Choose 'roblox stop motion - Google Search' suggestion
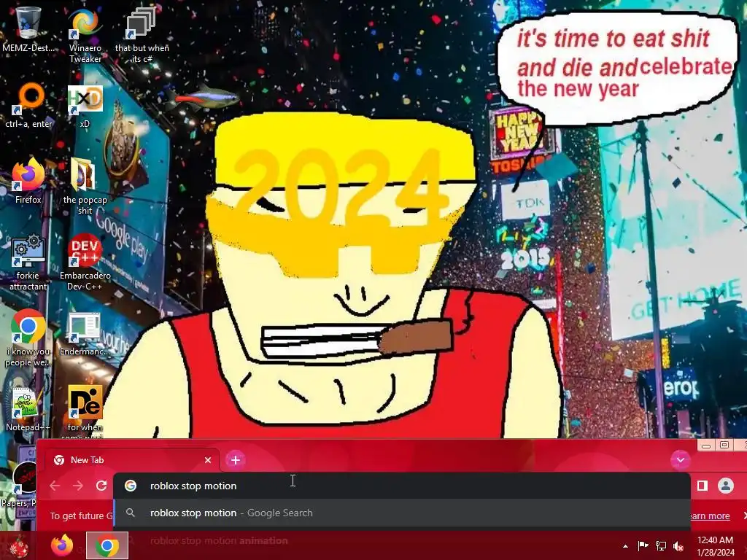Viewport: 747px width, 560px height. pos(402,513)
